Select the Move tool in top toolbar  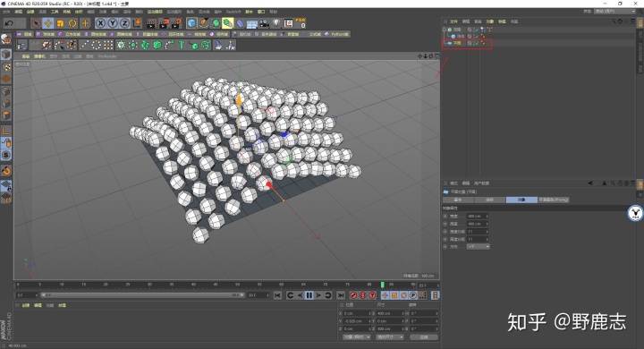pyautogui.click(x=48, y=23)
